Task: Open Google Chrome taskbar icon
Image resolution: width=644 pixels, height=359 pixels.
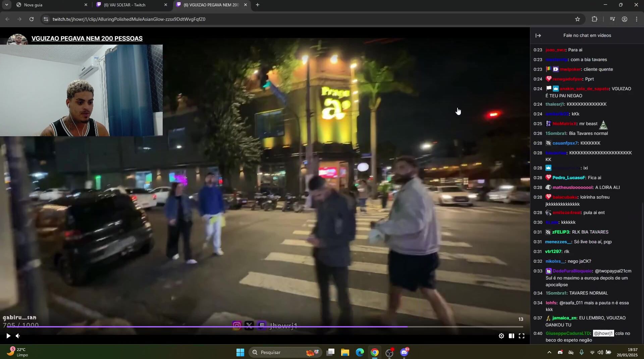Action: [x=375, y=352]
